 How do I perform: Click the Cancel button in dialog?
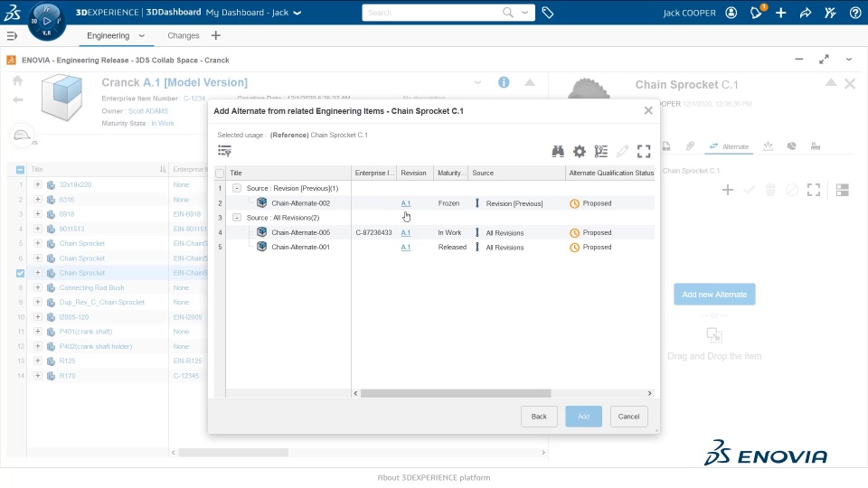click(629, 417)
